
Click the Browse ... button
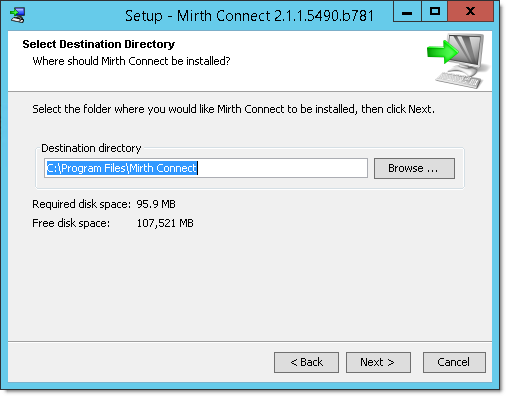tap(414, 168)
